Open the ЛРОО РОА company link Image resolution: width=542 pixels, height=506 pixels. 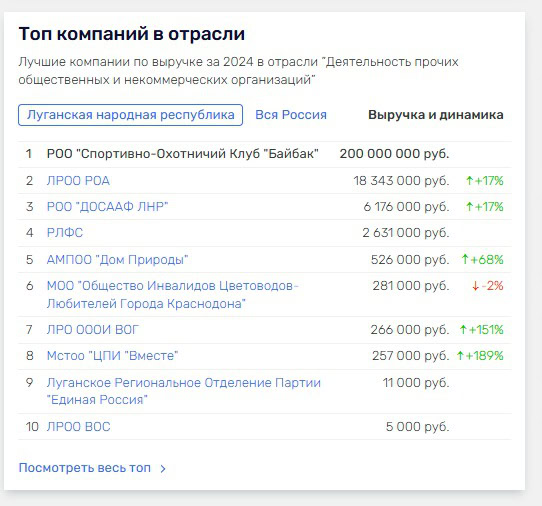point(78,180)
